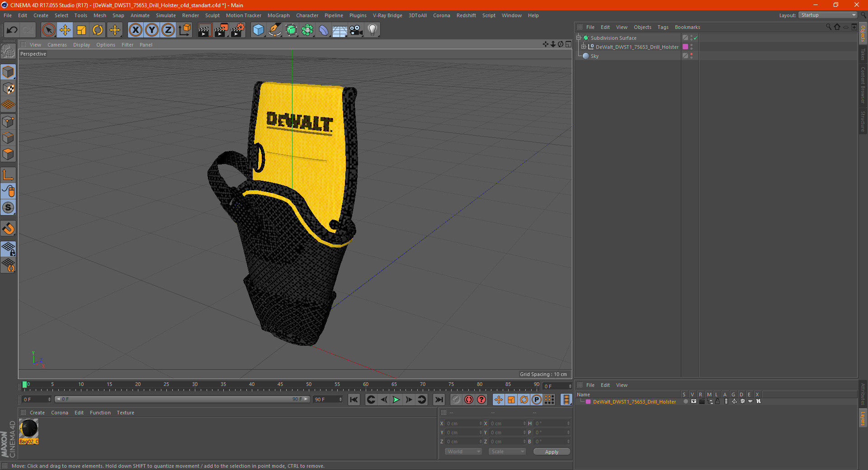The height and width of the screenshot is (470, 868).
Task: Open the spline Pen tool
Action: point(274,30)
